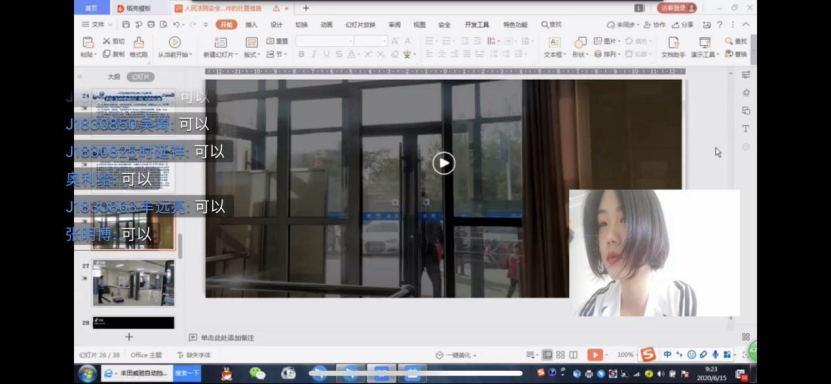This screenshot has height=384, width=831.
Task: Click the add notes (单击此处添加备注) field
Action: [227, 337]
